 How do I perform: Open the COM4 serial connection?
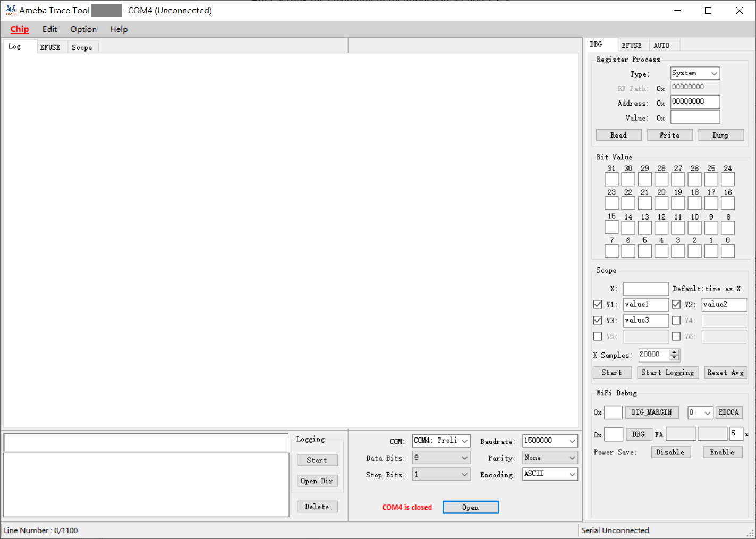tap(470, 507)
